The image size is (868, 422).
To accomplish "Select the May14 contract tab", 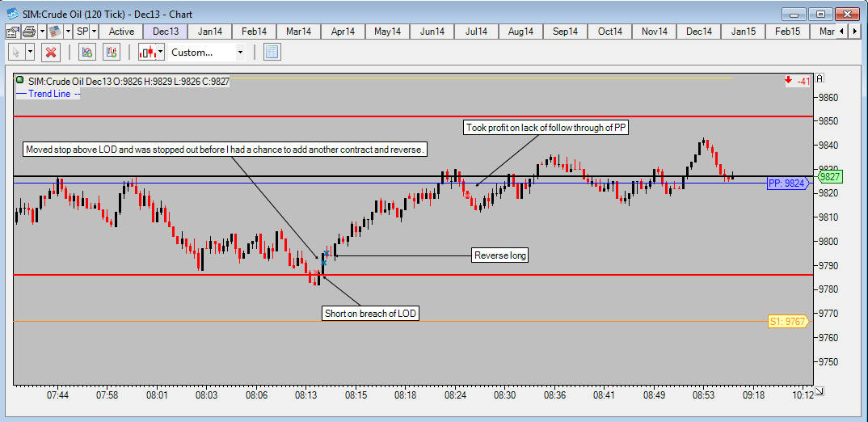I will click(387, 32).
